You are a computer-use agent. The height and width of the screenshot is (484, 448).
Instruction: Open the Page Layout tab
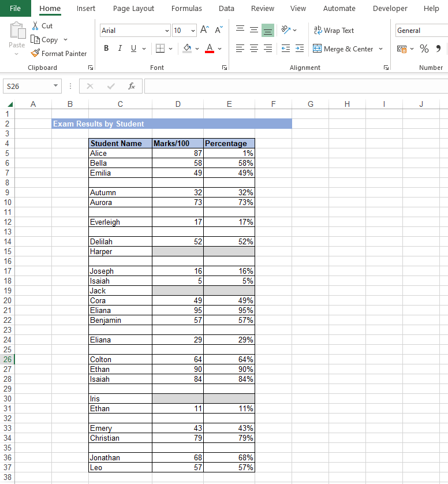pyautogui.click(x=133, y=8)
